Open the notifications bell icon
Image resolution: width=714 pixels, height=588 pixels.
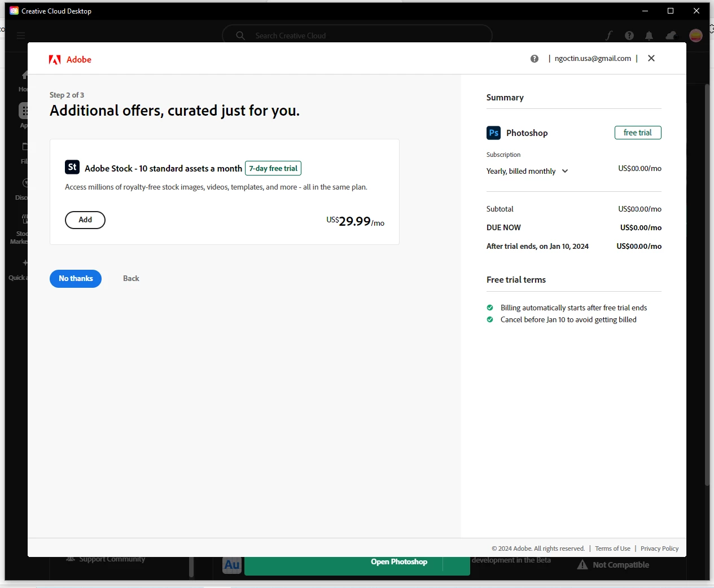pyautogui.click(x=649, y=36)
